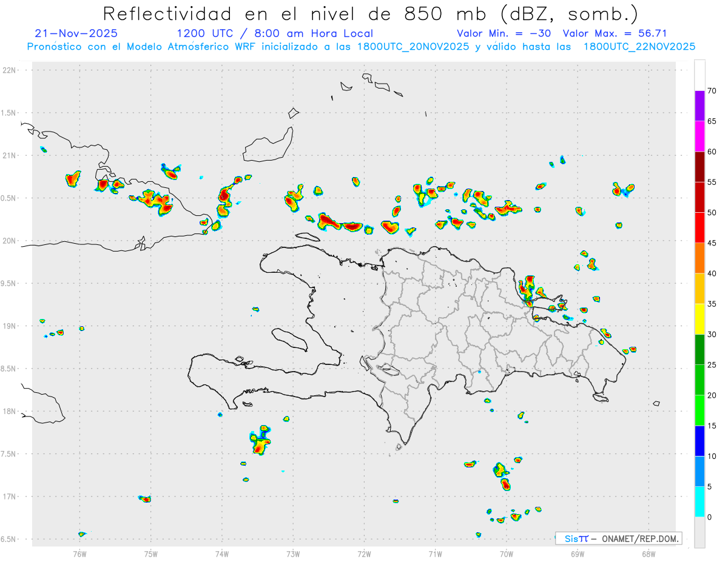Screen dimensions: 728x562
Task: Click the '73W' longitude axis label
Action: (x=293, y=554)
